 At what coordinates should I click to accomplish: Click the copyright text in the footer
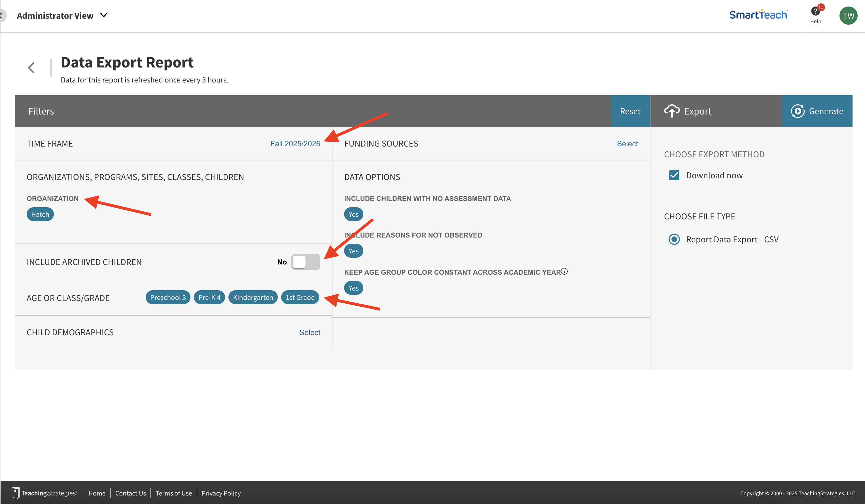[x=797, y=493]
